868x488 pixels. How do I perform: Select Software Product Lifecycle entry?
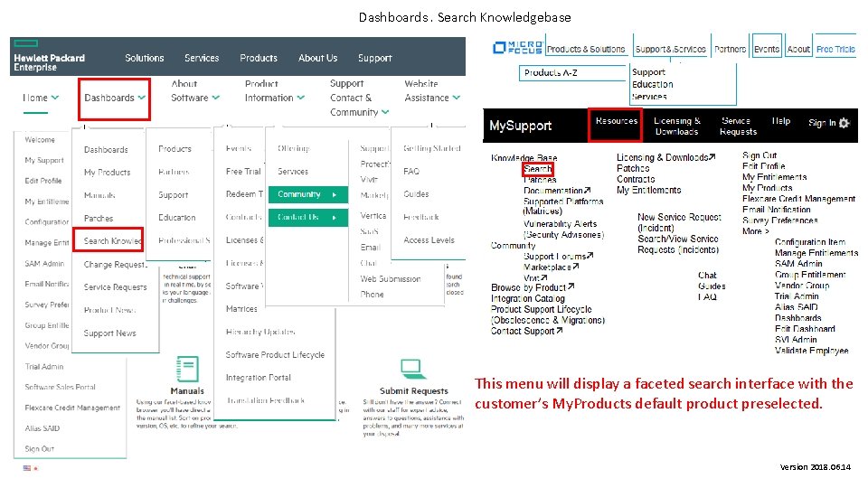pyautogui.click(x=275, y=354)
